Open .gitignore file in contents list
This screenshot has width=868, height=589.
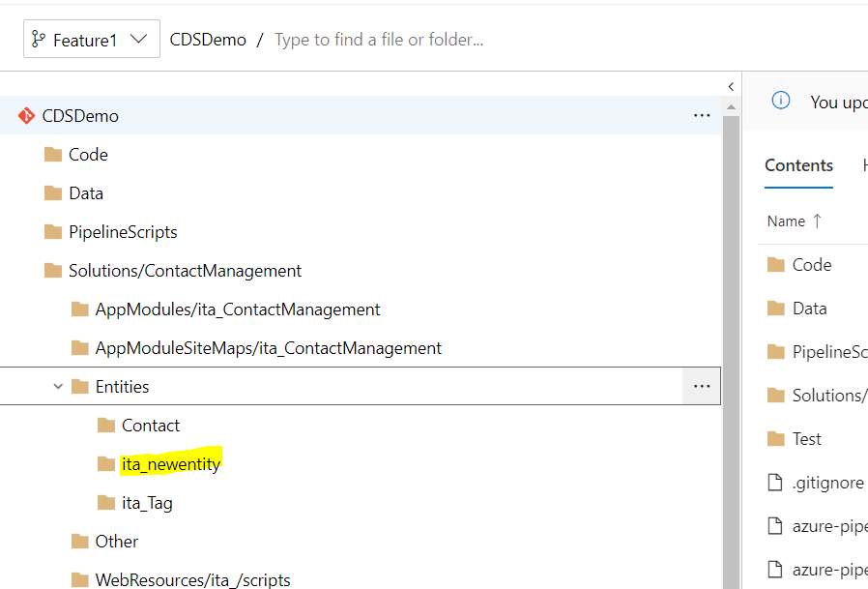click(x=827, y=483)
